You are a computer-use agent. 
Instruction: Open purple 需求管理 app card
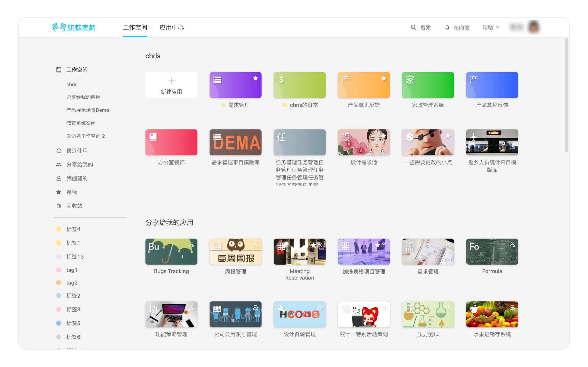[235, 85]
